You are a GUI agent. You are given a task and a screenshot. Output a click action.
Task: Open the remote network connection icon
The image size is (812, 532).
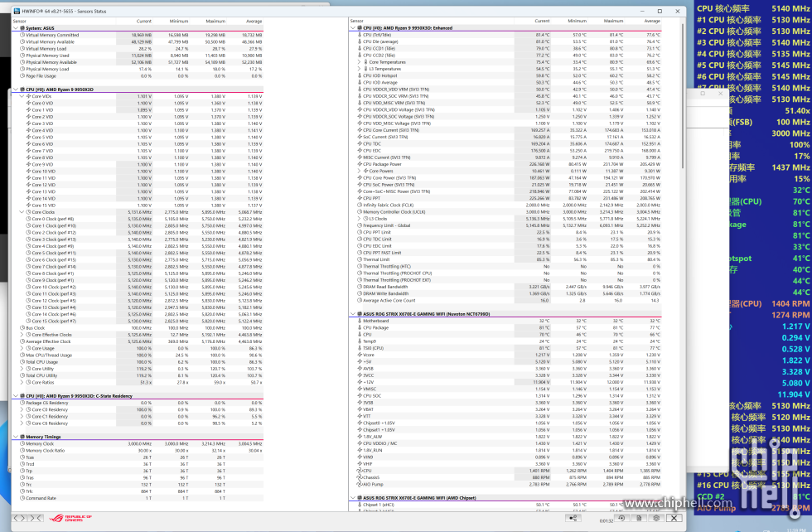[x=573, y=518]
